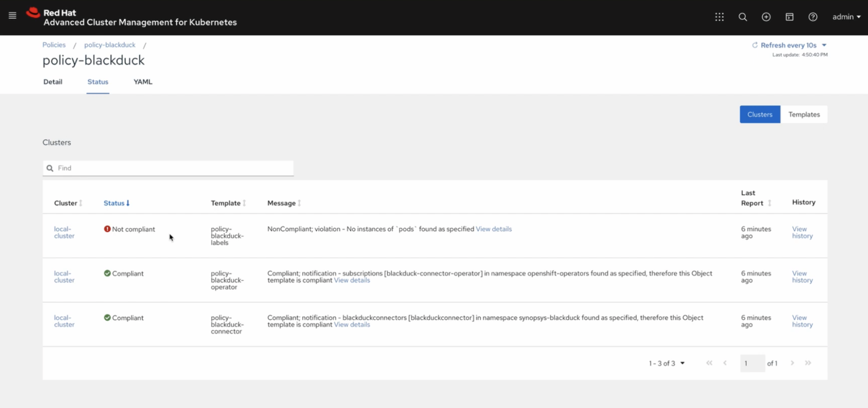Viewport: 868px width, 408px height.
Task: Switch view to Templates toggle
Action: (804, 114)
